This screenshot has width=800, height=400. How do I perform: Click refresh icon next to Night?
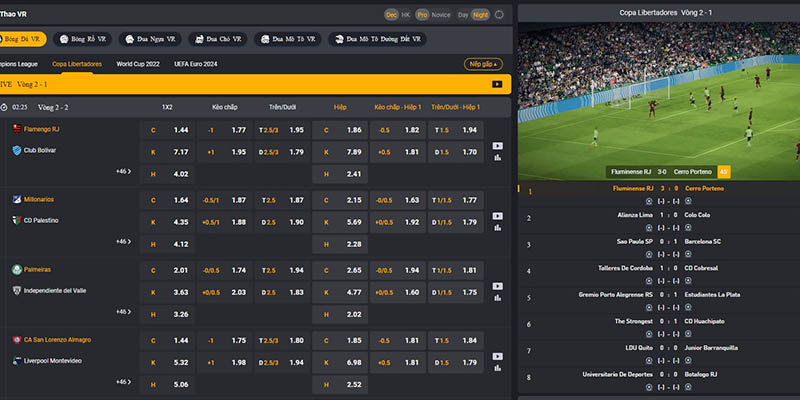pyautogui.click(x=500, y=15)
